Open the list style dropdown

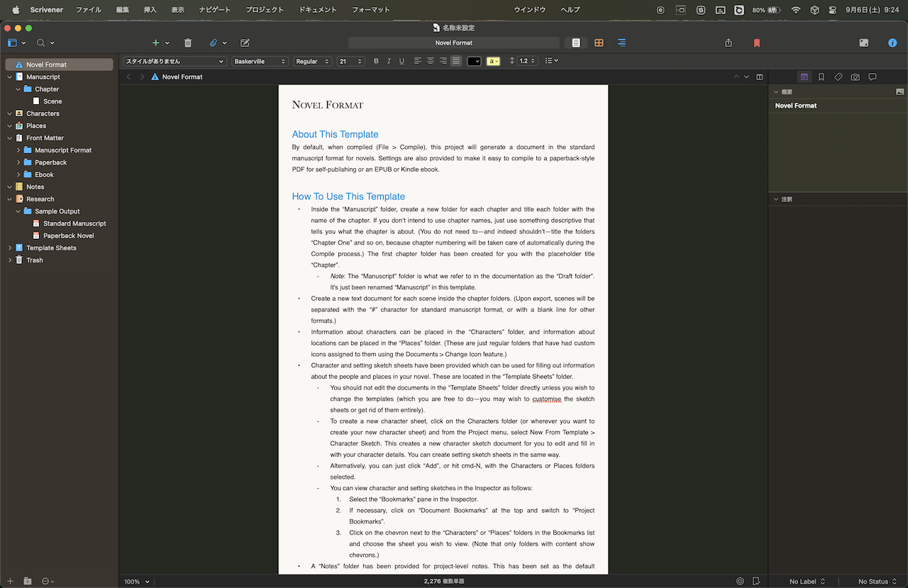coord(551,61)
